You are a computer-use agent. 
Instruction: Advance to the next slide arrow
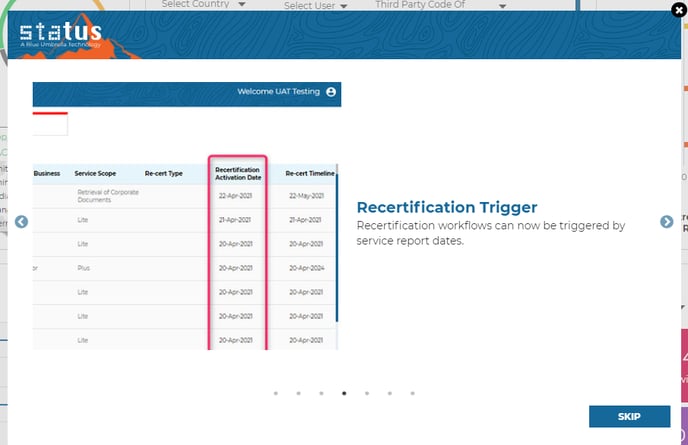(x=666, y=222)
